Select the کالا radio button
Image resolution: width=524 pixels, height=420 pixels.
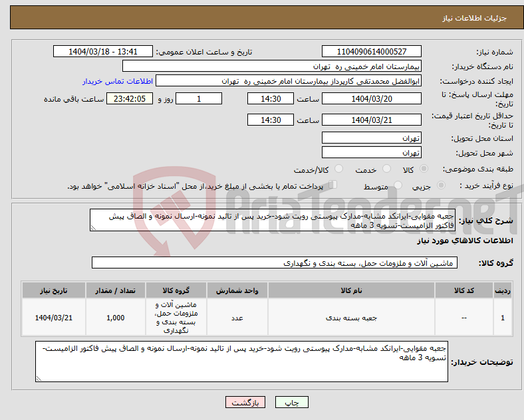click(424, 169)
